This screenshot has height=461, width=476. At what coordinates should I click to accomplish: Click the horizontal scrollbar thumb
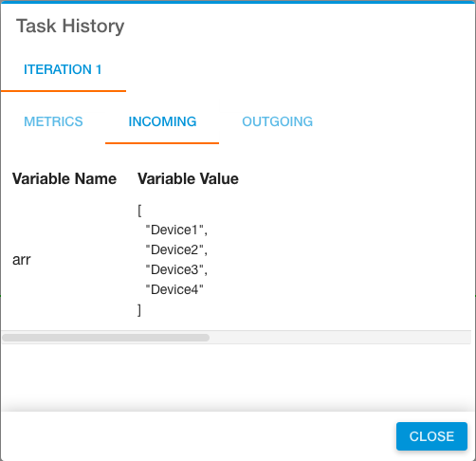(x=105, y=338)
